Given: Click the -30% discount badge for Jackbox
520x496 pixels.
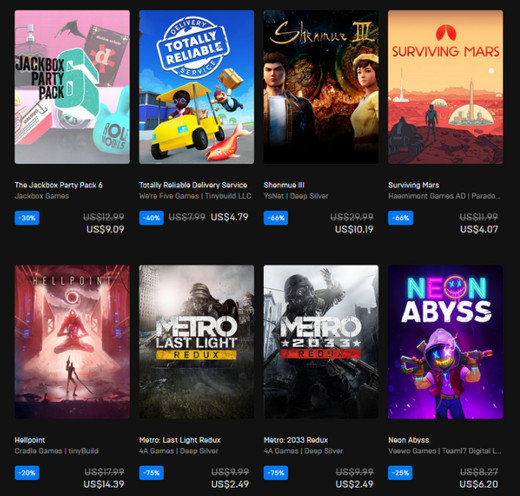Looking at the screenshot, I should tap(27, 218).
